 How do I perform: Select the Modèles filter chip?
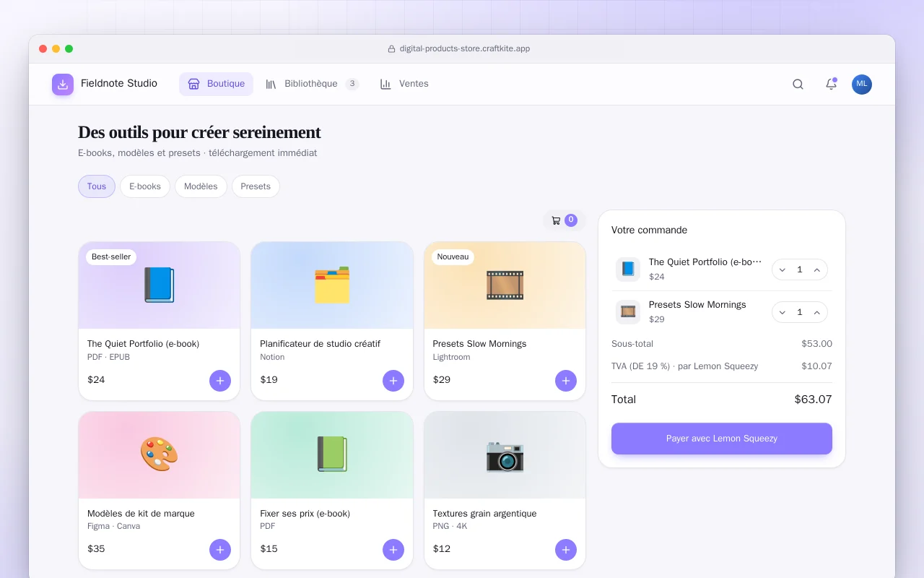pyautogui.click(x=201, y=186)
